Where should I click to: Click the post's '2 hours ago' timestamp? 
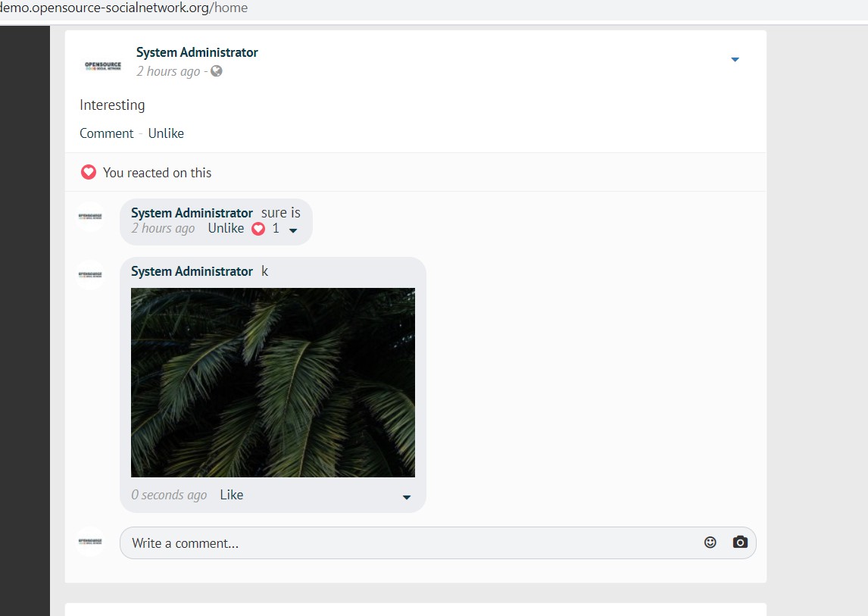[168, 71]
